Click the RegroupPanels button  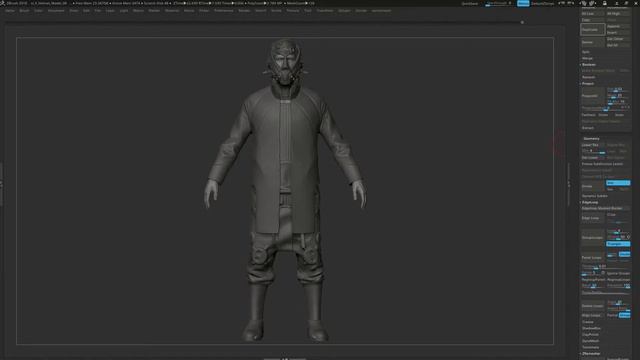(593, 280)
